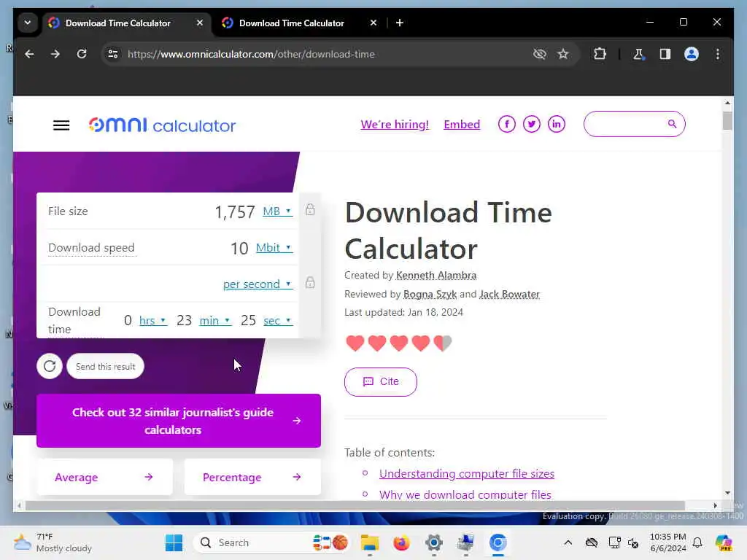This screenshot has height=560, width=747.
Task: Edit the File size value 1,757
Action: pos(235,211)
